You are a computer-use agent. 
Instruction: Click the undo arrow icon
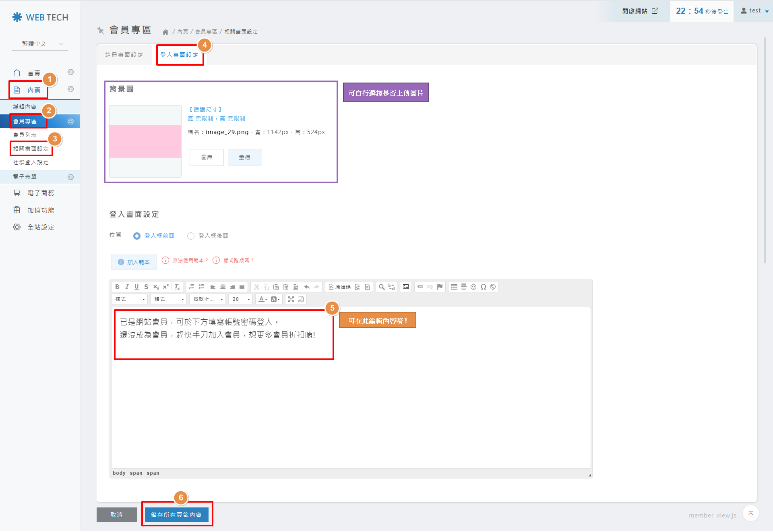click(x=307, y=287)
